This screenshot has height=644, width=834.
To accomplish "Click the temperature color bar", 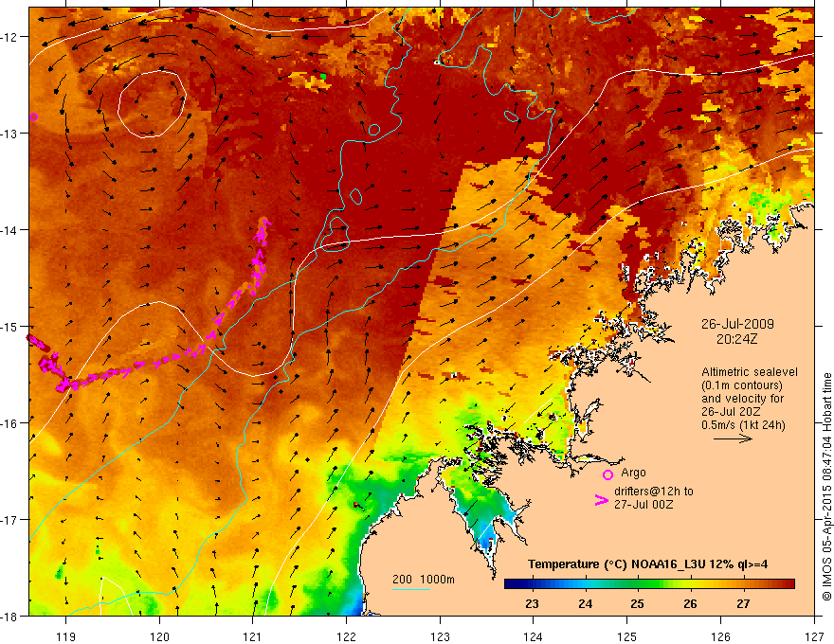I will pyautogui.click(x=649, y=584).
